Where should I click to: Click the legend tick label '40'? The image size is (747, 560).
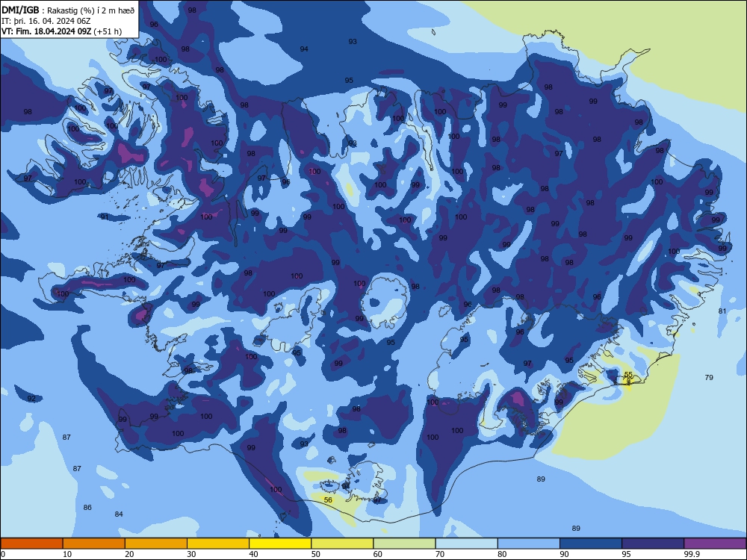254,554
